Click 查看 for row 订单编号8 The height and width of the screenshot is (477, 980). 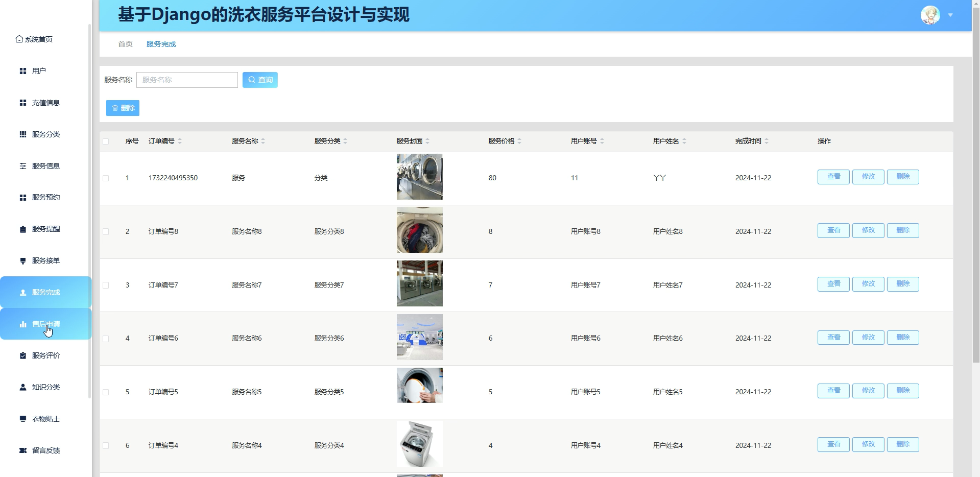coord(833,230)
